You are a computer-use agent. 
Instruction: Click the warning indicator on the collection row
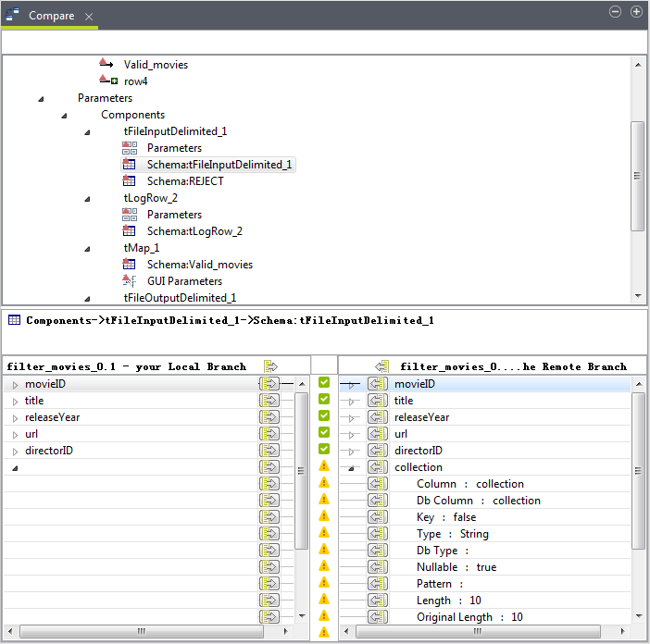(x=324, y=466)
